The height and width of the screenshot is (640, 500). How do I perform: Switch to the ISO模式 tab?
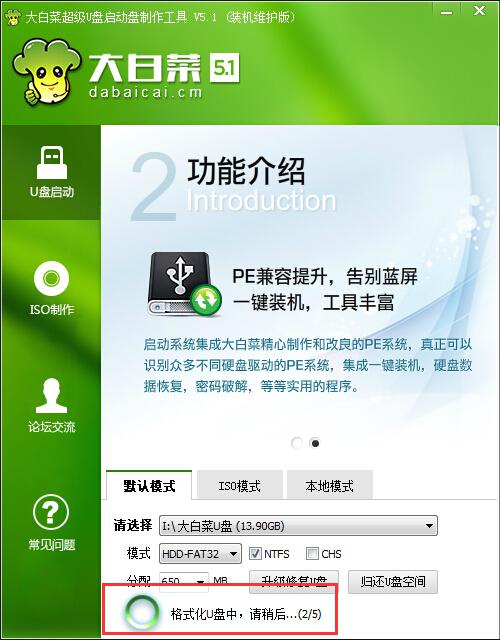(x=240, y=486)
